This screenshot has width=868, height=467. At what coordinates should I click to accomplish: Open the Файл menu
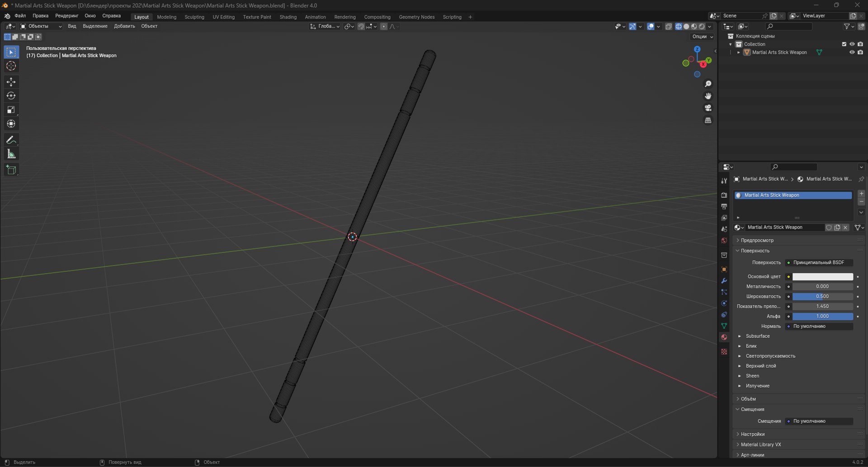(20, 16)
